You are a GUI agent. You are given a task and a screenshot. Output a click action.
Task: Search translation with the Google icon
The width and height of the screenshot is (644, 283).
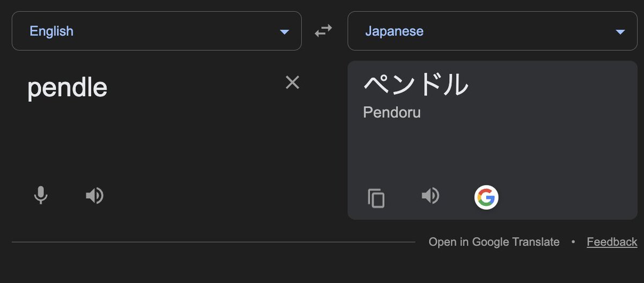click(x=486, y=197)
